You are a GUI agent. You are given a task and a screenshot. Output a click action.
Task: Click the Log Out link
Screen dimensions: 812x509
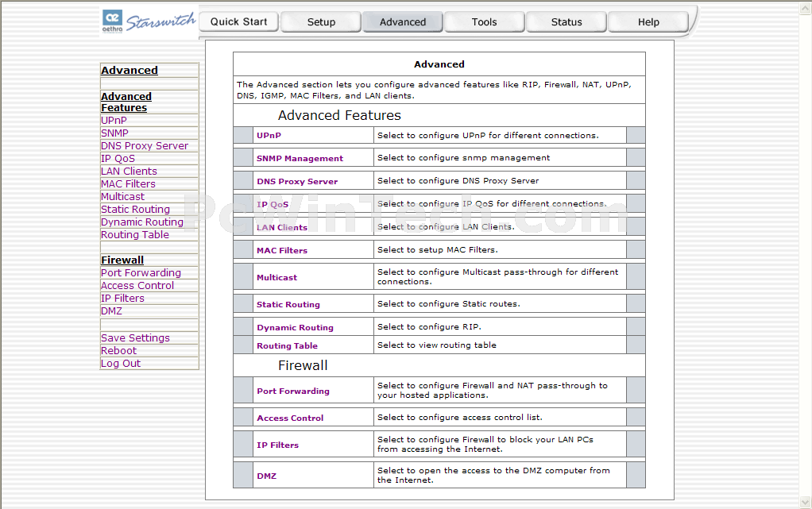coord(121,364)
